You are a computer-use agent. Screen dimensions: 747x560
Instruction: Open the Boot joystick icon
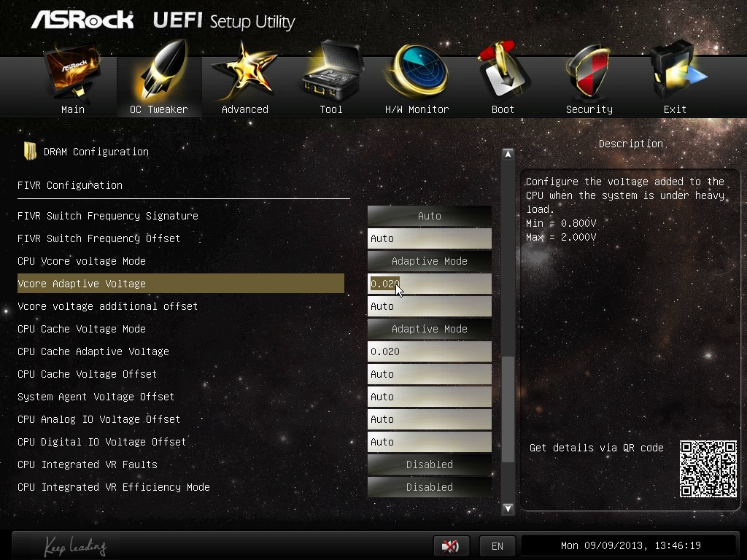tap(503, 71)
